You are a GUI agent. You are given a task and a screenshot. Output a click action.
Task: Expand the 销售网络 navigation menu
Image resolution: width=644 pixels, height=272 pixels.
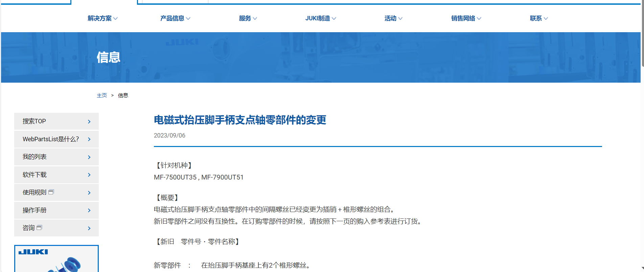pyautogui.click(x=466, y=18)
